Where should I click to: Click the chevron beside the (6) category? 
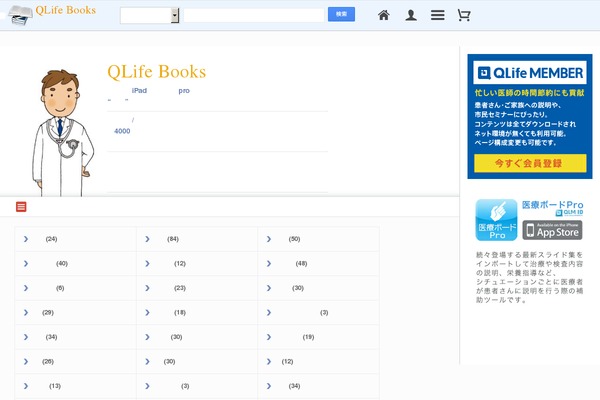[26, 288]
